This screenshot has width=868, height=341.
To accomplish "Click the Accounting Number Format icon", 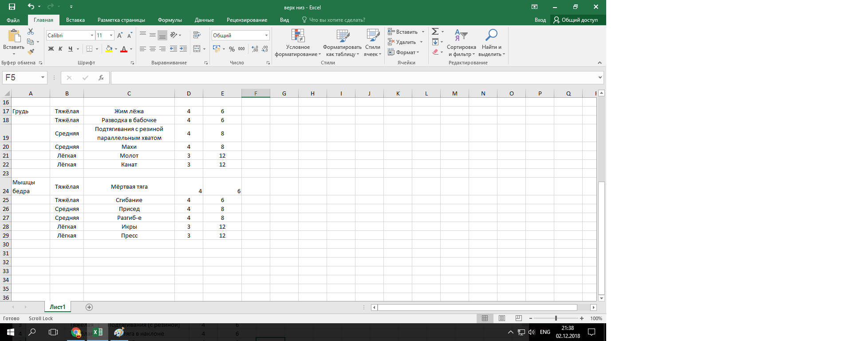I will click(x=217, y=49).
